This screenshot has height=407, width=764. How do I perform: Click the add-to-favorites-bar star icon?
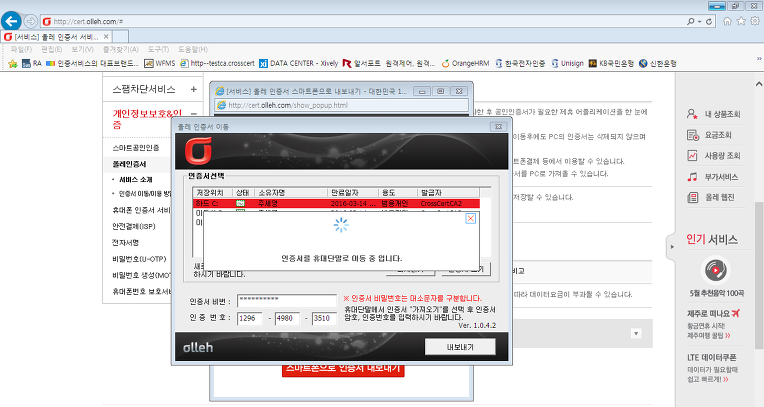(x=13, y=63)
